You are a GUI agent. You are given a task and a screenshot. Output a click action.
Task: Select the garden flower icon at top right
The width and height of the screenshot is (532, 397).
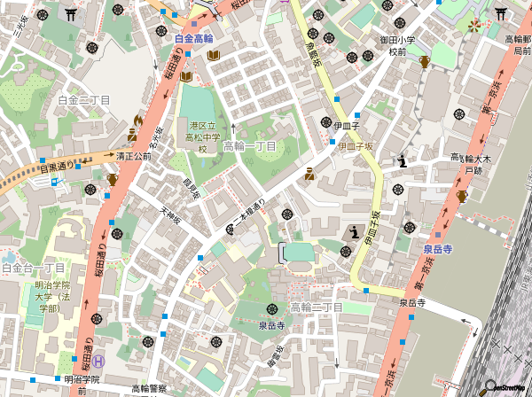tap(476, 25)
